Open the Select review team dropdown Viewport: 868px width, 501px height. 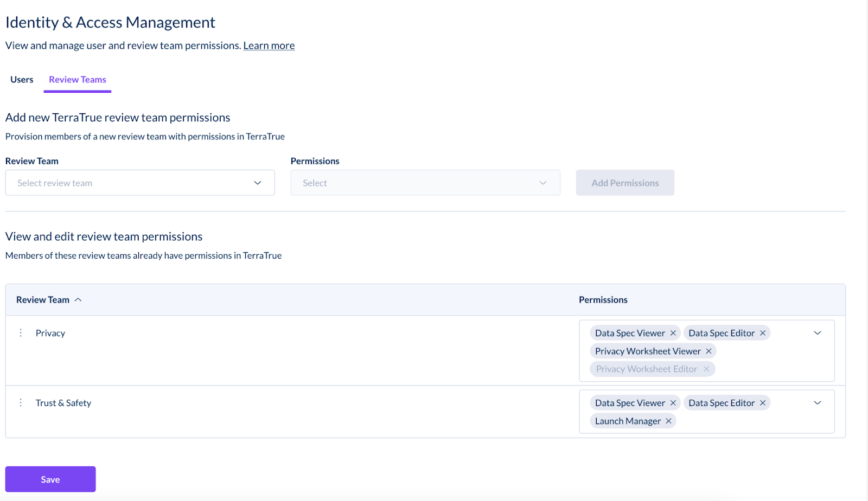140,183
